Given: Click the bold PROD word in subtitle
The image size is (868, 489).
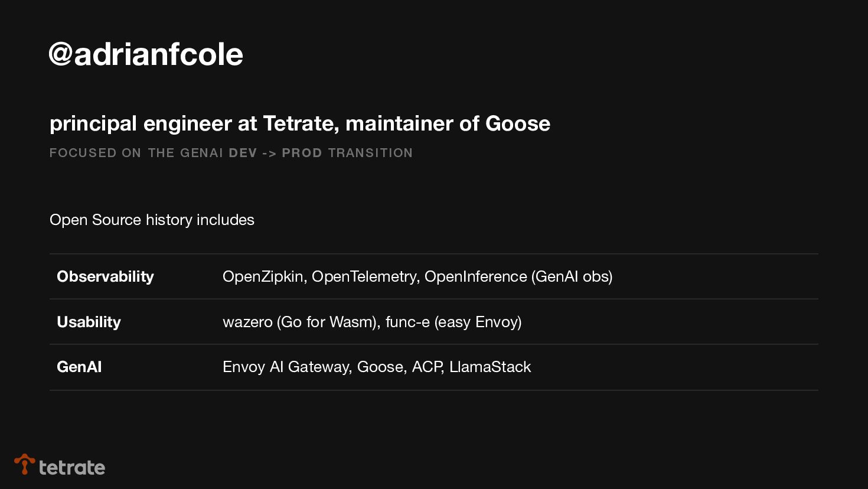Looking at the screenshot, I should 302,153.
